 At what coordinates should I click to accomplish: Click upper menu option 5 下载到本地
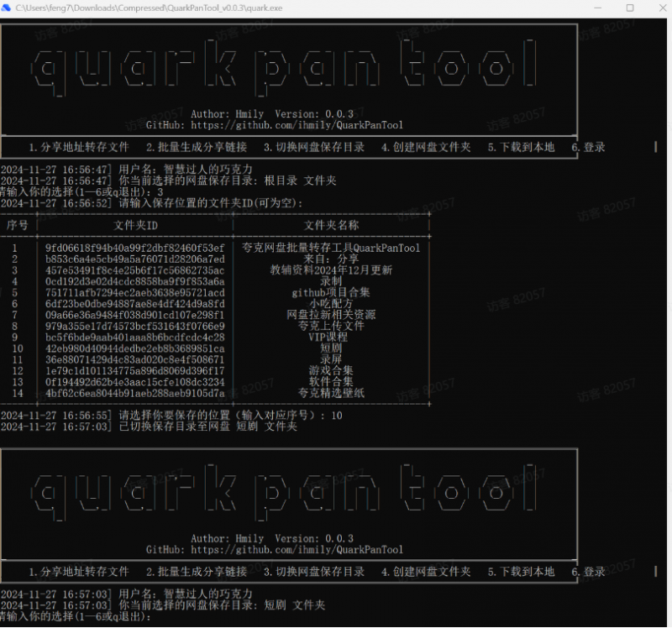521,148
